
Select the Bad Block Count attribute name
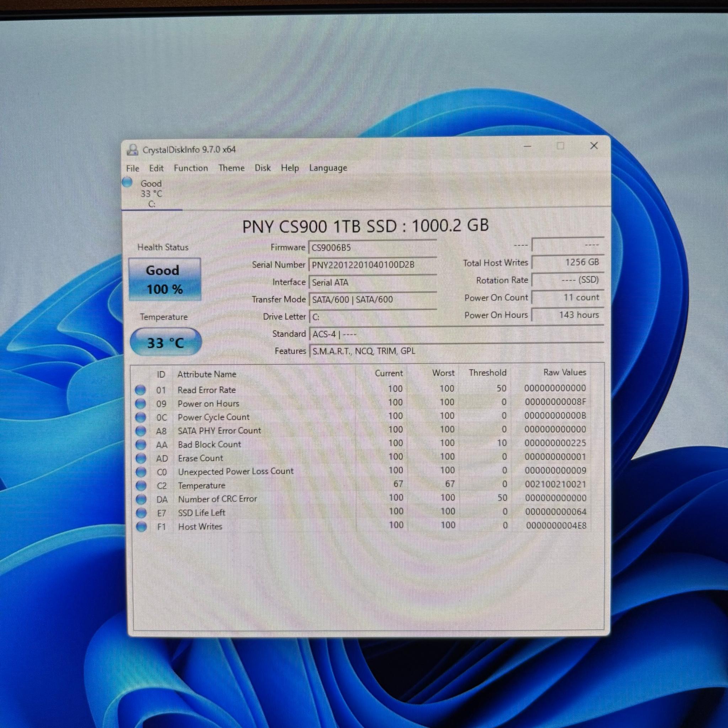click(209, 445)
